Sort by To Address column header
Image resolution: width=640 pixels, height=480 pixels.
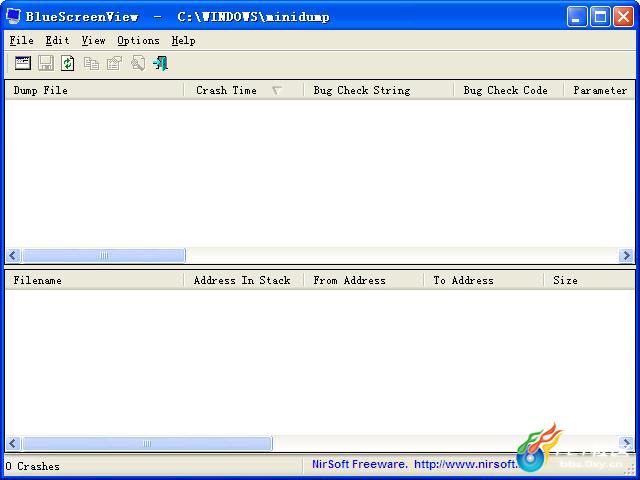(484, 280)
